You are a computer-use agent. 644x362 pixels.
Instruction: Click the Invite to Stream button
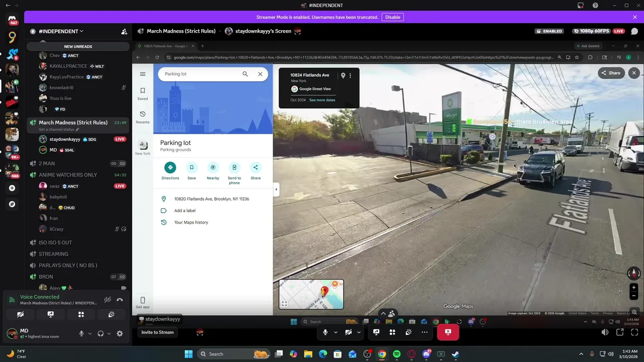pyautogui.click(x=157, y=332)
